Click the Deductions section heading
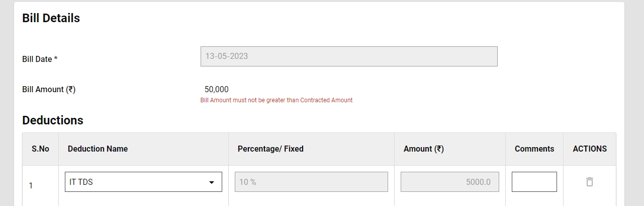The width and height of the screenshot is (644, 206). pyautogui.click(x=53, y=120)
